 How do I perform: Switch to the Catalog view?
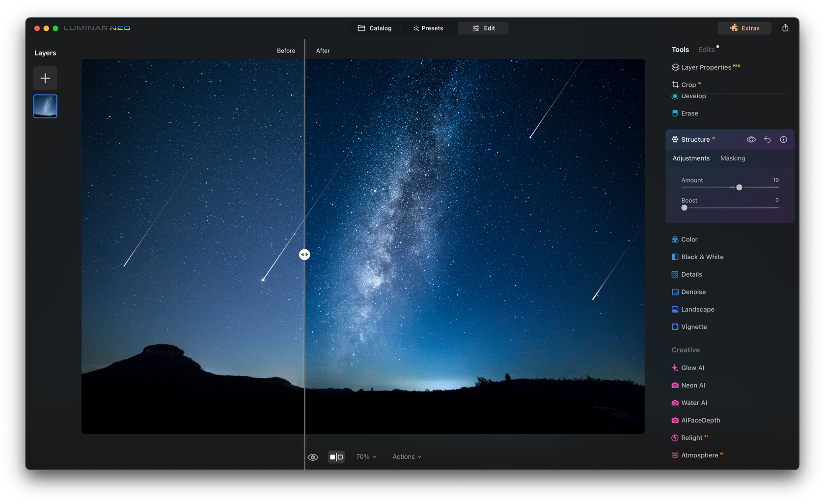click(x=375, y=28)
